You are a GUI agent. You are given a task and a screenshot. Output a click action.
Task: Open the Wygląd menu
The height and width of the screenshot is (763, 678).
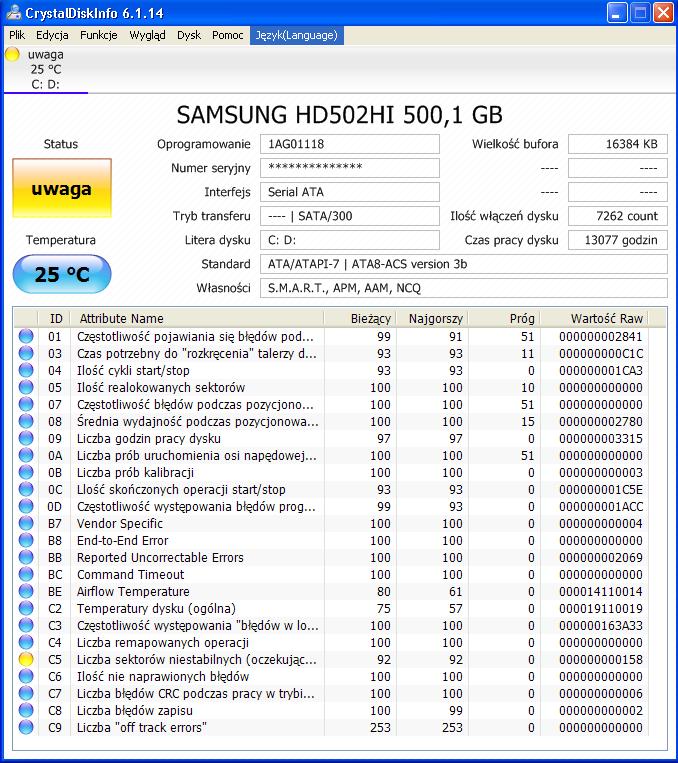[147, 35]
